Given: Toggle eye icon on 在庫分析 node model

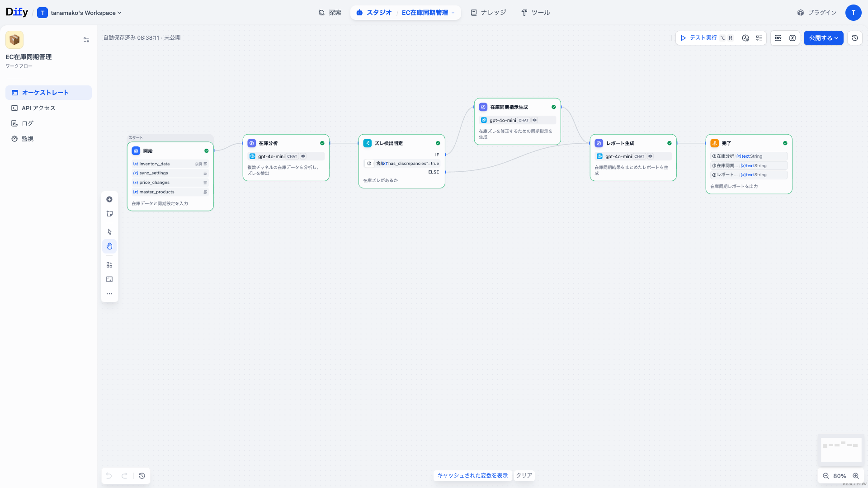Looking at the screenshot, I should (303, 156).
